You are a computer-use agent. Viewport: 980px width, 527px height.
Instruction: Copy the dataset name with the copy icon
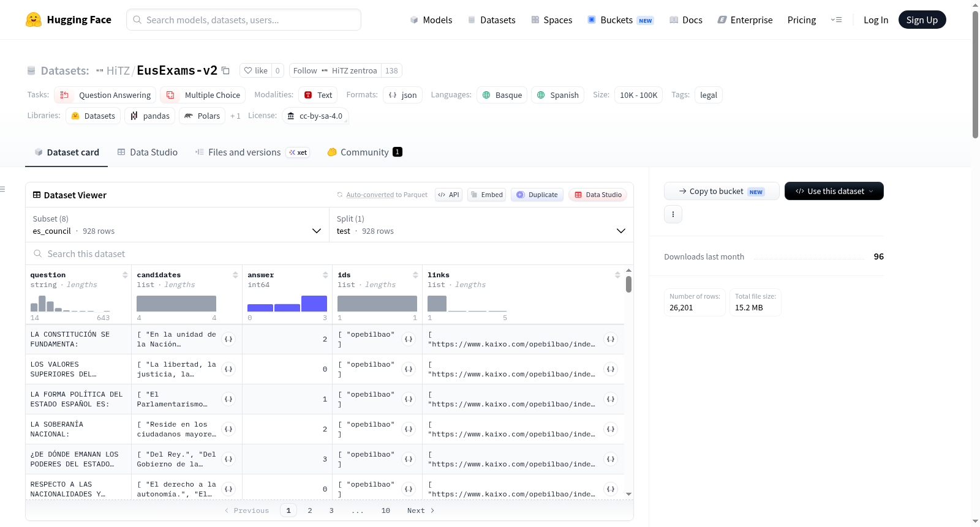click(x=225, y=70)
